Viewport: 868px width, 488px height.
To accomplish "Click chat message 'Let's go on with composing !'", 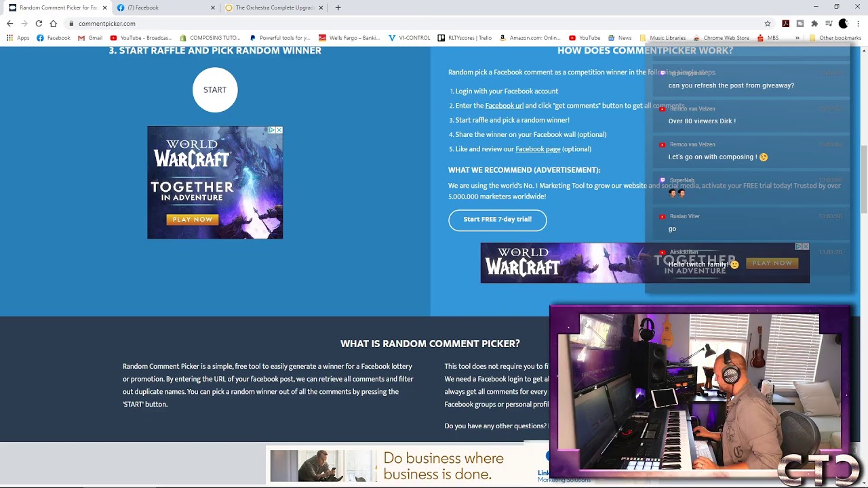I will (x=718, y=157).
